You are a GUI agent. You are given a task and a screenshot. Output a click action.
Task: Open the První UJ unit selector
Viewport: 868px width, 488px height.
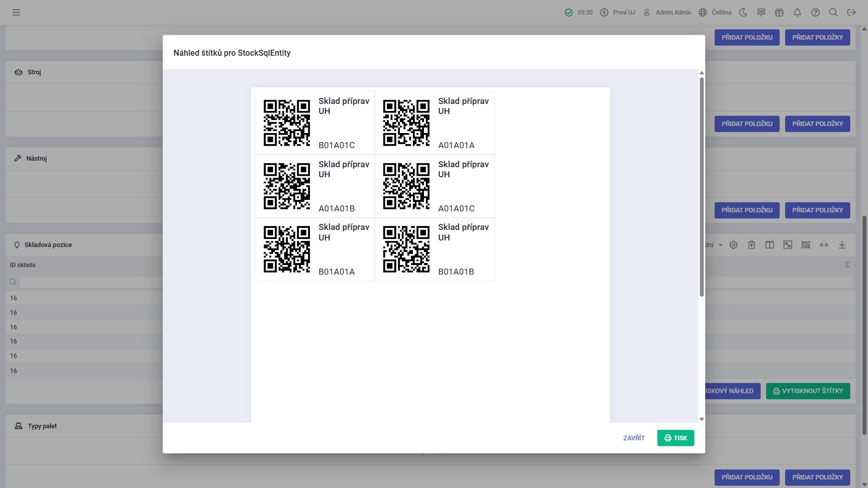click(x=617, y=13)
